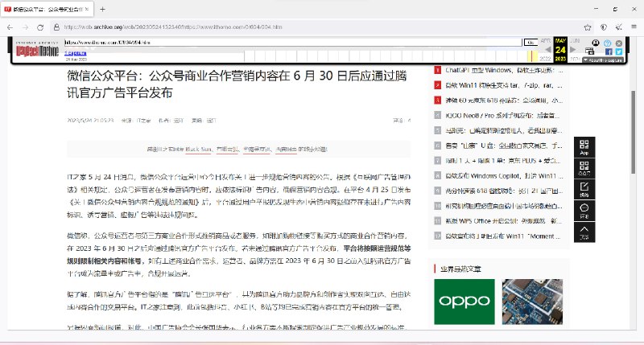Viewport: 644px width, 345px height.
Task: Click the circuit board chip thumbnail
Action: [532, 302]
